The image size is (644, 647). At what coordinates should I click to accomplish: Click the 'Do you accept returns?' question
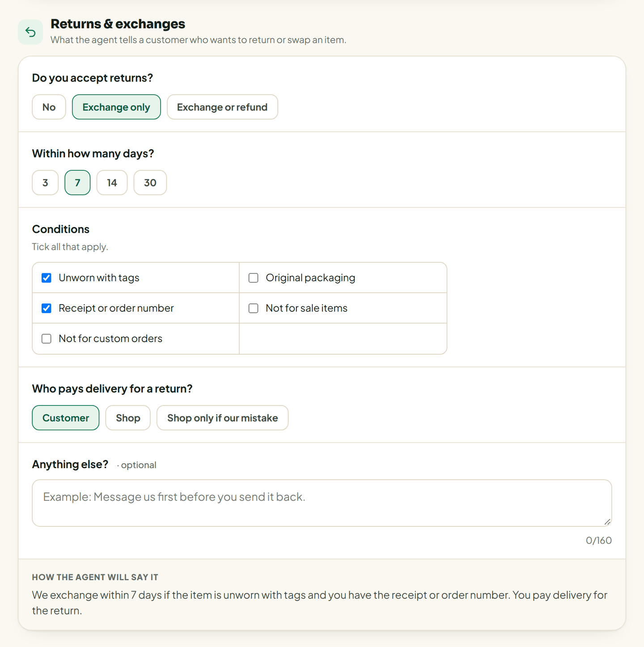[93, 78]
